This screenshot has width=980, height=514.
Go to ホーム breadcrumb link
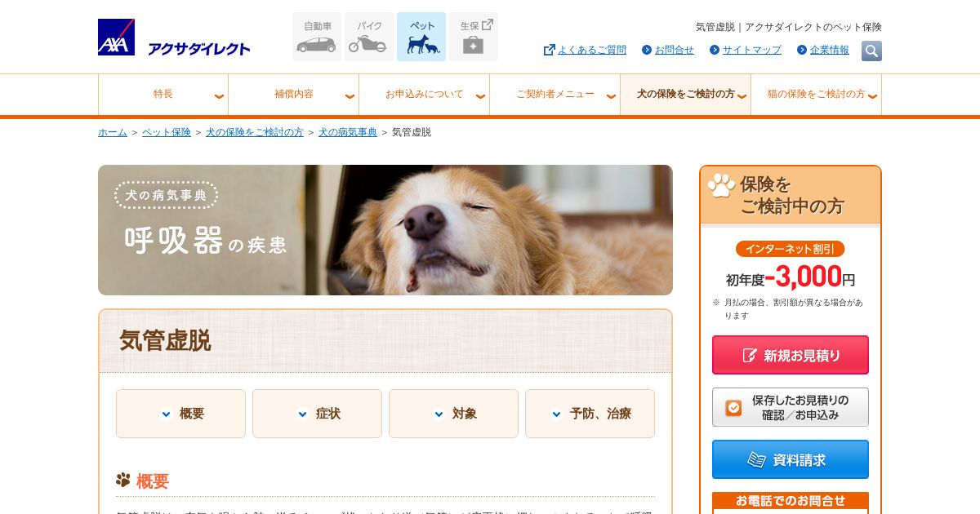click(113, 132)
